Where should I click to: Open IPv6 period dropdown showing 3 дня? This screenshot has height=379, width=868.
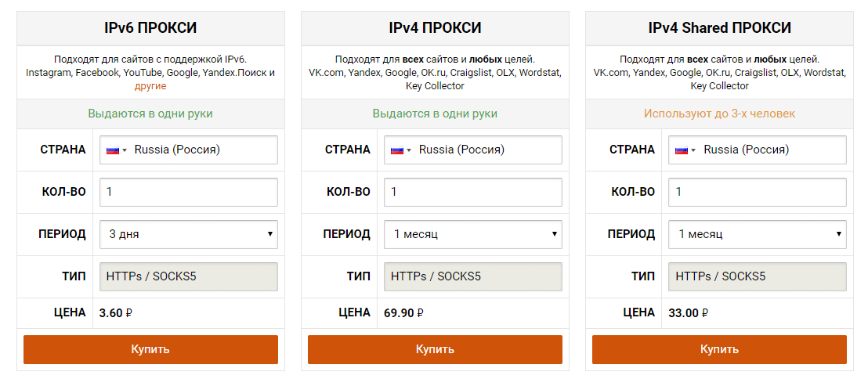[189, 233]
